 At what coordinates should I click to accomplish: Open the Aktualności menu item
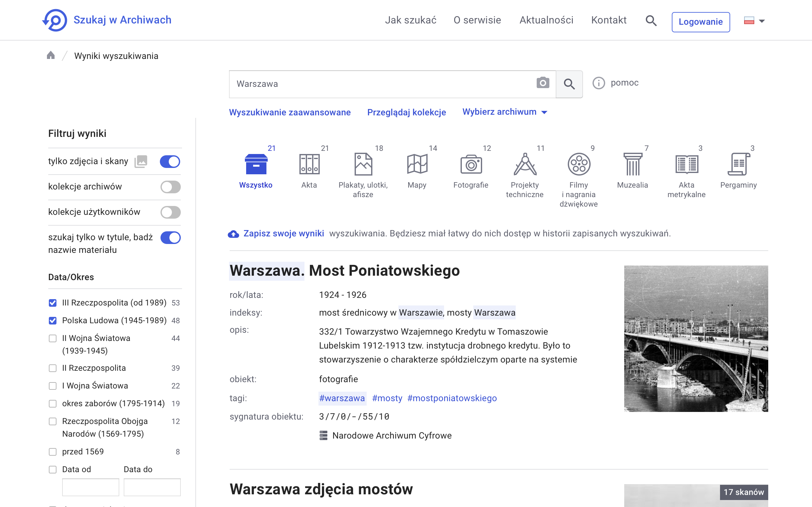tap(546, 20)
